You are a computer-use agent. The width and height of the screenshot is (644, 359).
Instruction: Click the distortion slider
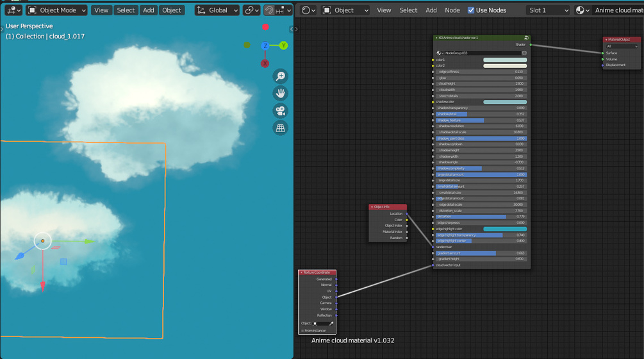pyautogui.click(x=481, y=217)
